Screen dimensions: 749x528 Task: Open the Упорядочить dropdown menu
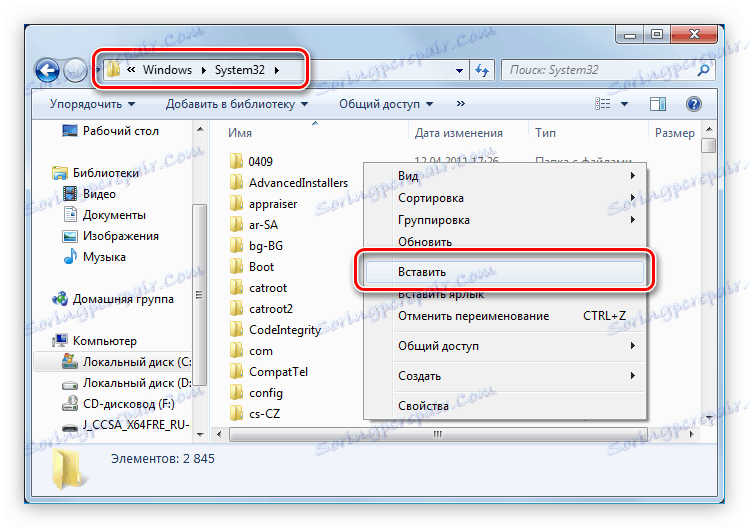pyautogui.click(x=93, y=104)
